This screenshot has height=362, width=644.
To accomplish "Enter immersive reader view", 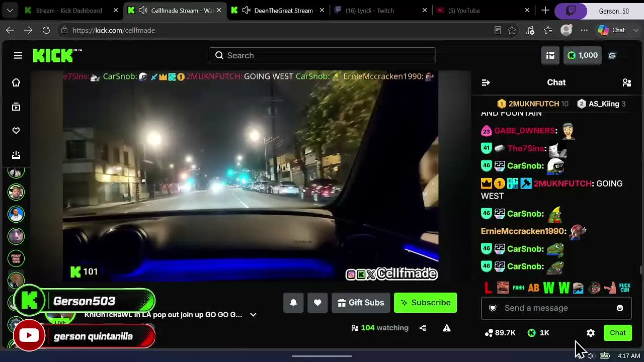I will (x=498, y=31).
